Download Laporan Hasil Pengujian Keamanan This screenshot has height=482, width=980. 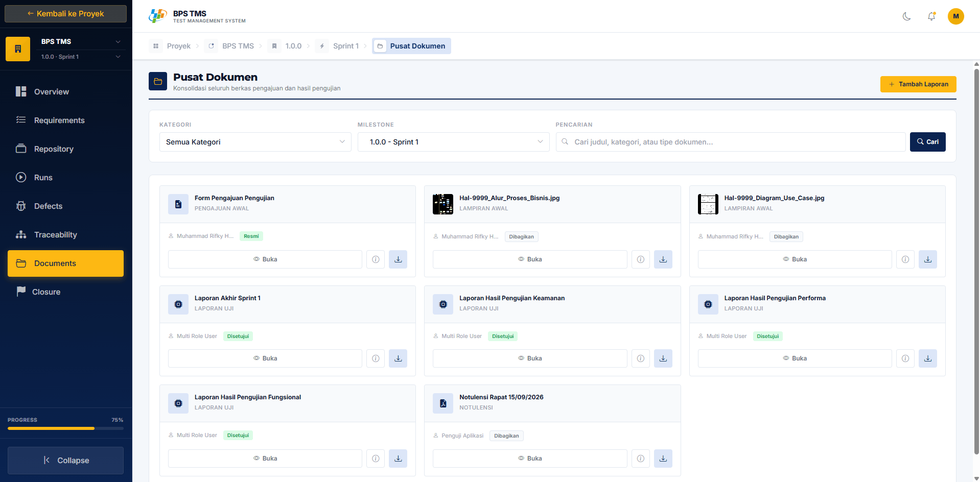tap(663, 358)
